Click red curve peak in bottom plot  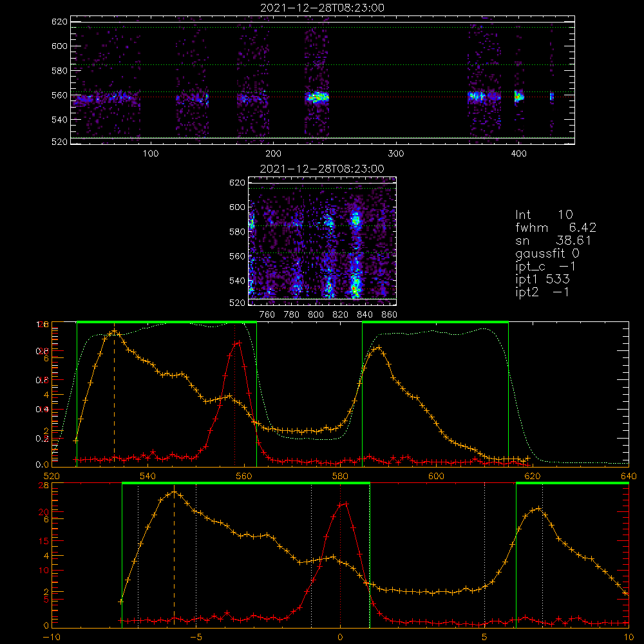[x=346, y=503]
